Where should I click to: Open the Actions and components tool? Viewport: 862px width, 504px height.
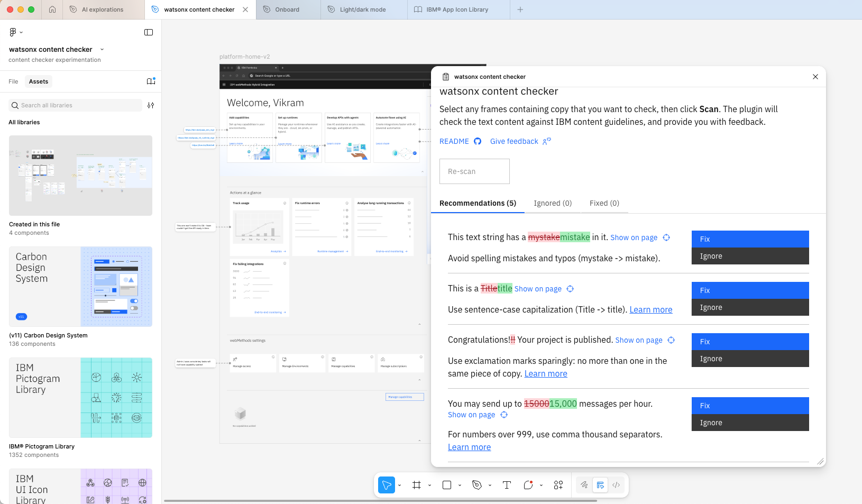coord(558,485)
